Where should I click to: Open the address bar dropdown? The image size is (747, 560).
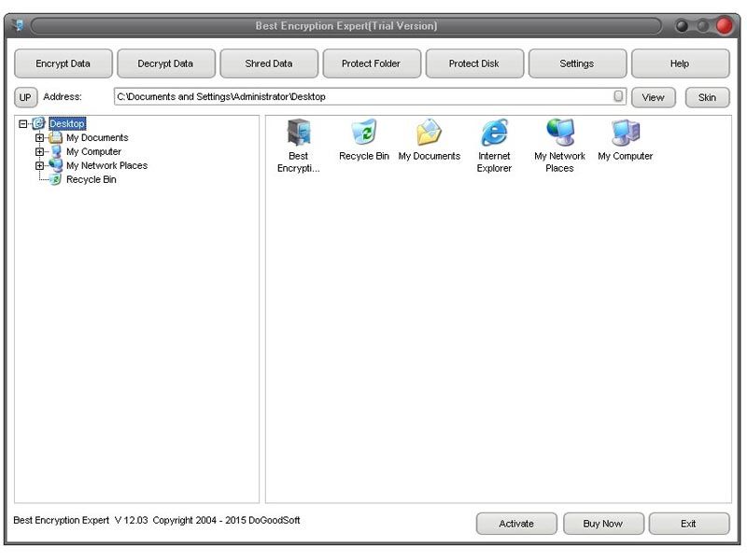click(618, 96)
